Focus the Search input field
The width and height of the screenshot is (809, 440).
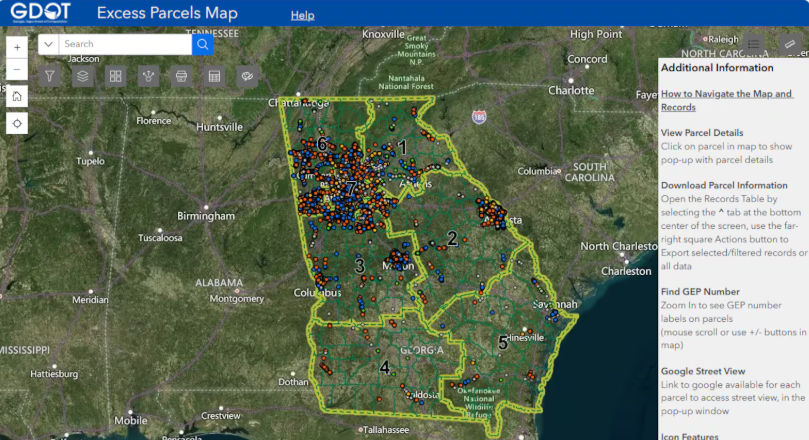(125, 44)
